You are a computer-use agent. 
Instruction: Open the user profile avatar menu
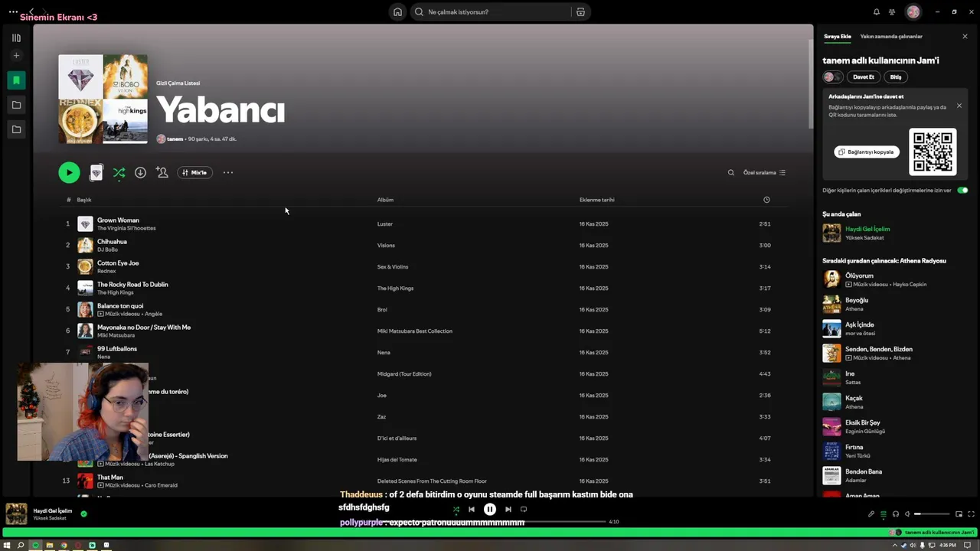click(913, 11)
